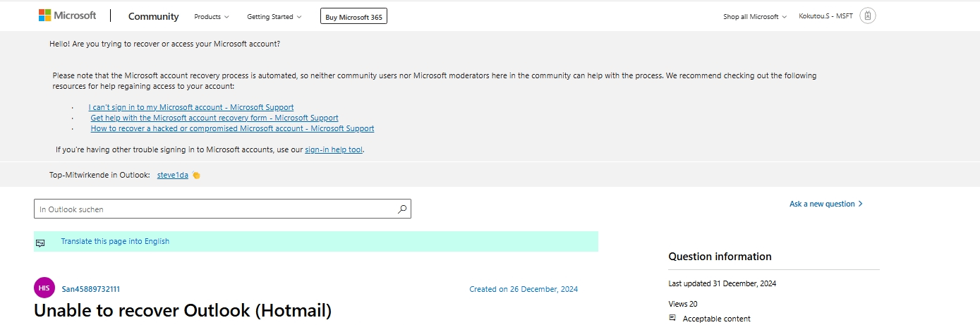Click Ask a new question link
Screen dimensions: 980x325
(822, 204)
